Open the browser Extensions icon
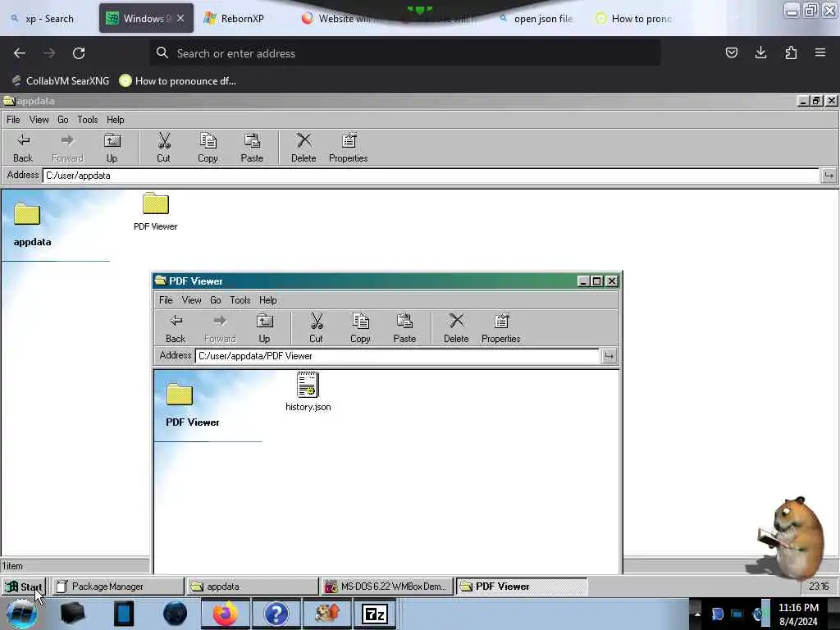Viewport: 840px width, 630px height. pyautogui.click(x=791, y=52)
